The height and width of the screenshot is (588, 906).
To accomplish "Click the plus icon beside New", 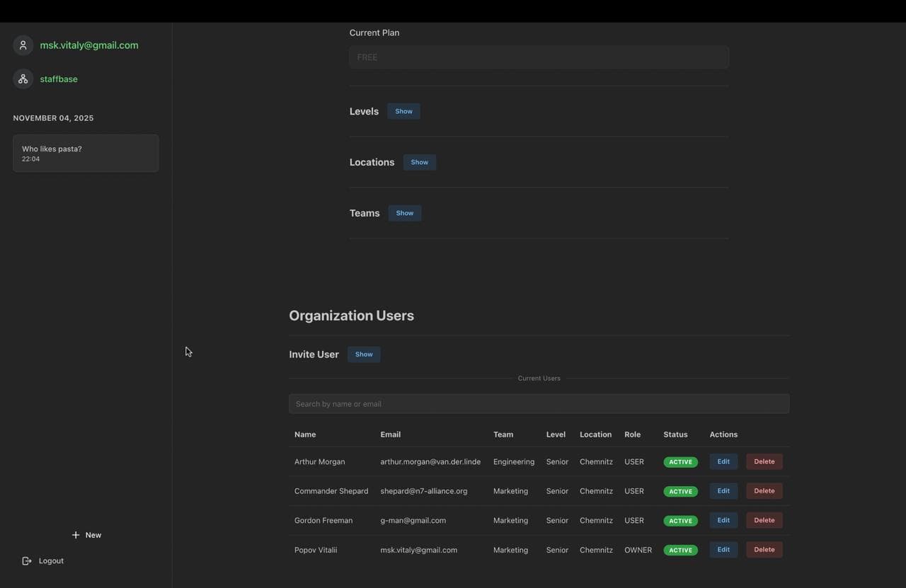I will click(x=76, y=535).
